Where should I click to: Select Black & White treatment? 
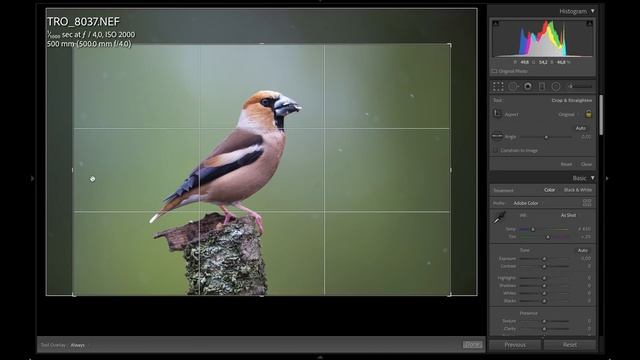tap(578, 190)
